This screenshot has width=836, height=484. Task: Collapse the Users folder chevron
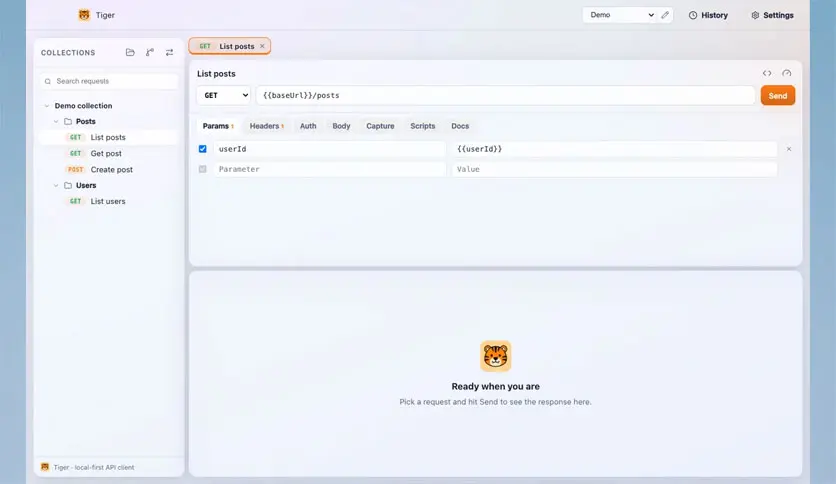56,185
